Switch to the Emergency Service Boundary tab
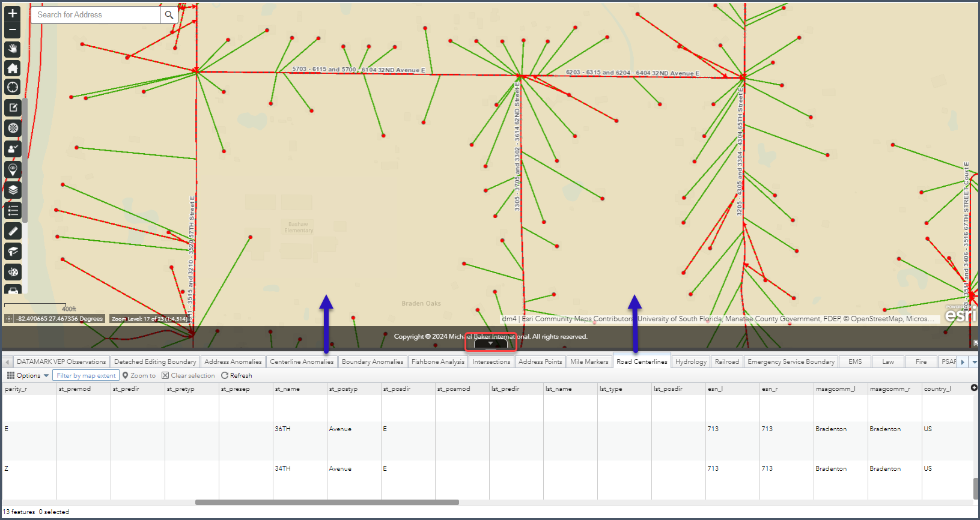This screenshot has width=980, height=520. pos(791,362)
